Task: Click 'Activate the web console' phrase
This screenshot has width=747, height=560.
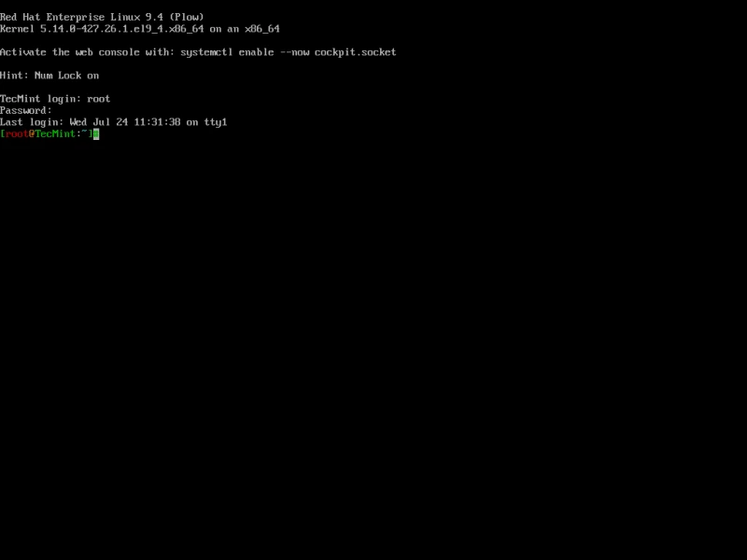Action: (x=69, y=52)
